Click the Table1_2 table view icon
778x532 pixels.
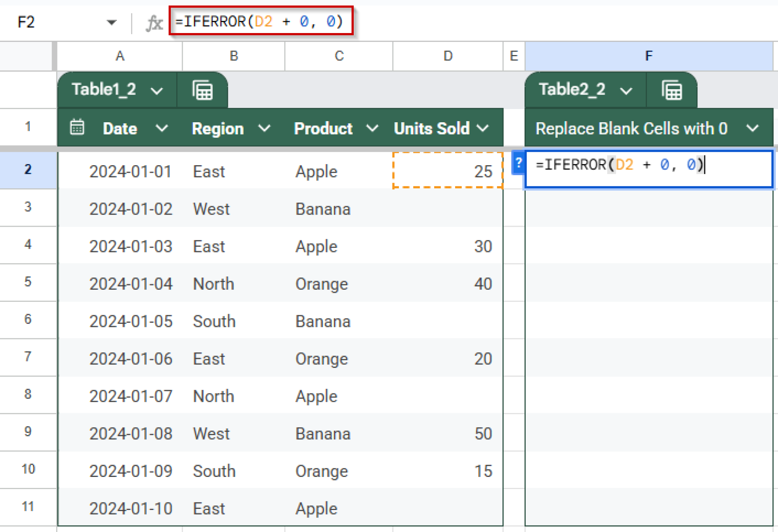coord(202,90)
